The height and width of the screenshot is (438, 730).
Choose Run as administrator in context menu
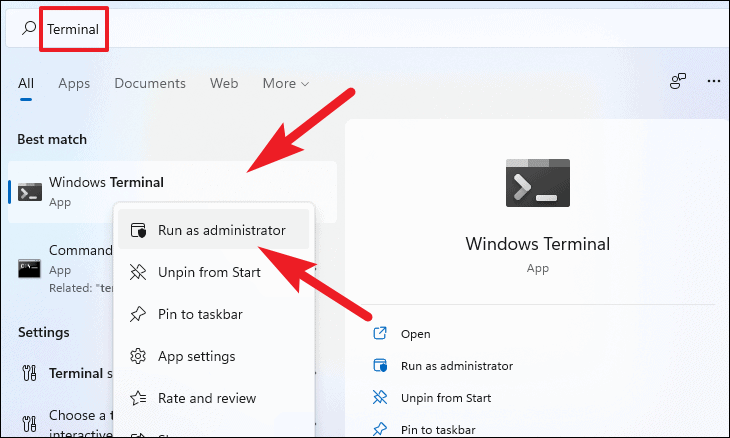[213, 229]
